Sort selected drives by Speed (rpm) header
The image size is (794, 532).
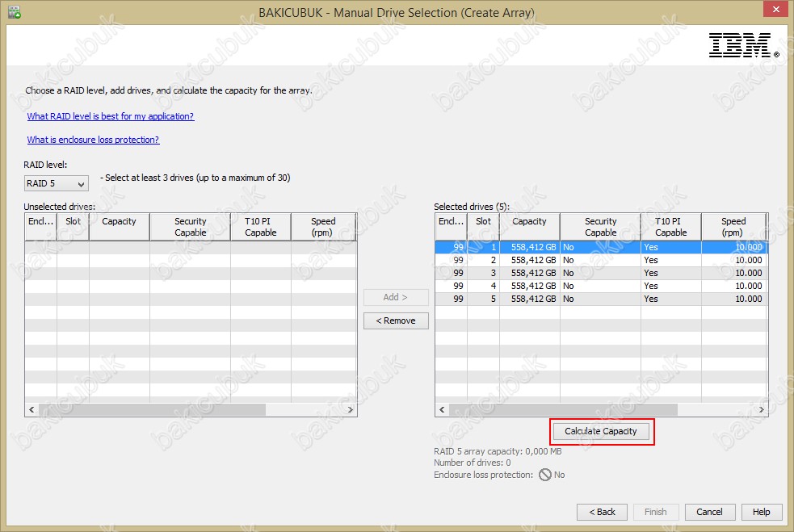pos(733,227)
